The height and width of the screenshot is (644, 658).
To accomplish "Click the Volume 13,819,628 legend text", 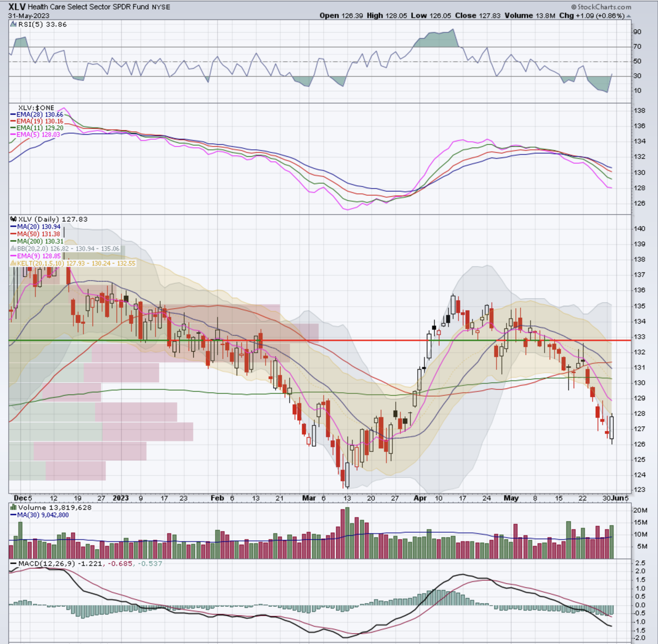I will pyautogui.click(x=55, y=507).
